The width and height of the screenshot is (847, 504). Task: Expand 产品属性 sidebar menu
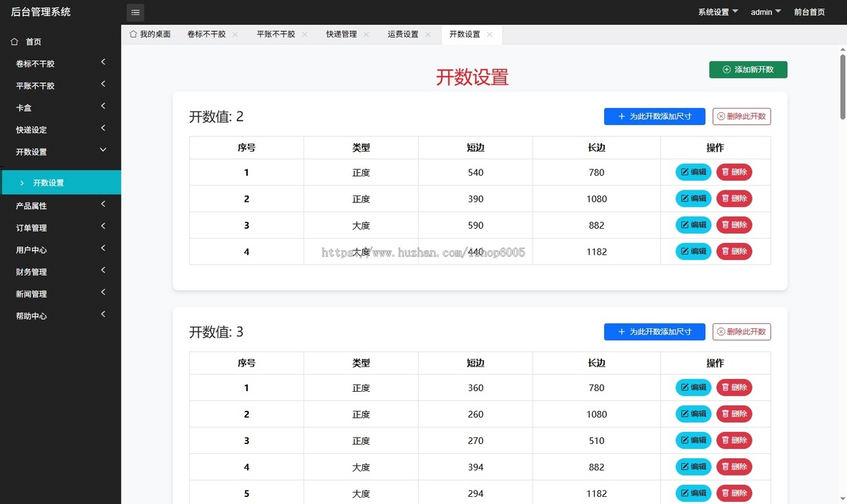[61, 206]
